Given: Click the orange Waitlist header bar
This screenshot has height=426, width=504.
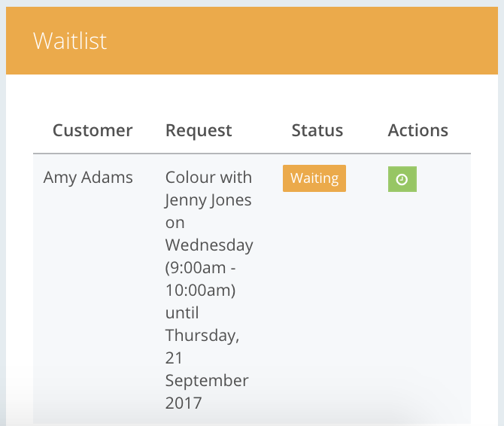Looking at the screenshot, I should pos(252,41).
